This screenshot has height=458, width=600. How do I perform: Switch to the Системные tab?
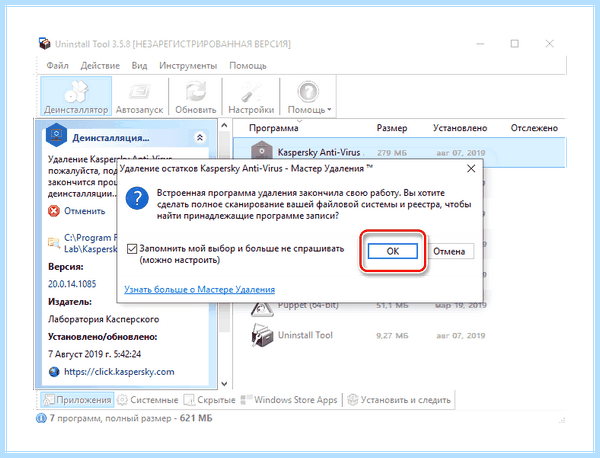pos(148,400)
